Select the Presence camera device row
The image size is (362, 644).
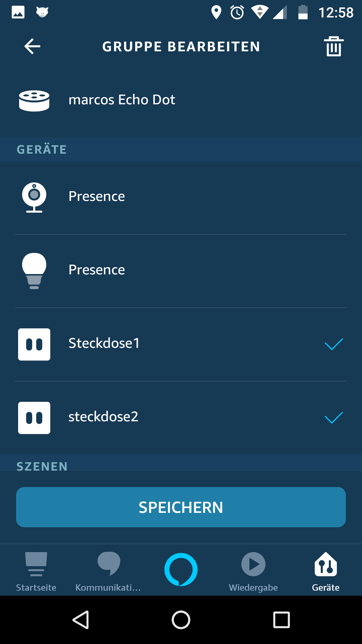(x=181, y=197)
